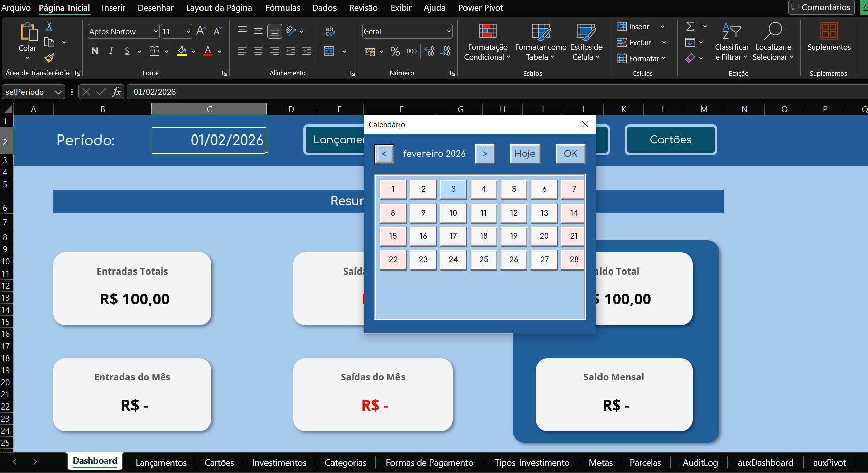Decrease font size with the small A icon
The image size is (868, 473).
pyautogui.click(x=218, y=31)
